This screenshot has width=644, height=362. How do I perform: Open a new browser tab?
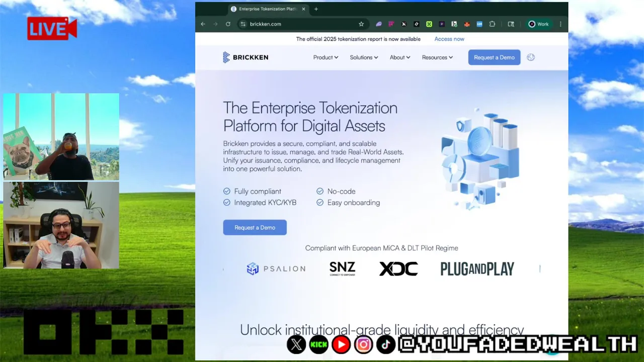(316, 9)
